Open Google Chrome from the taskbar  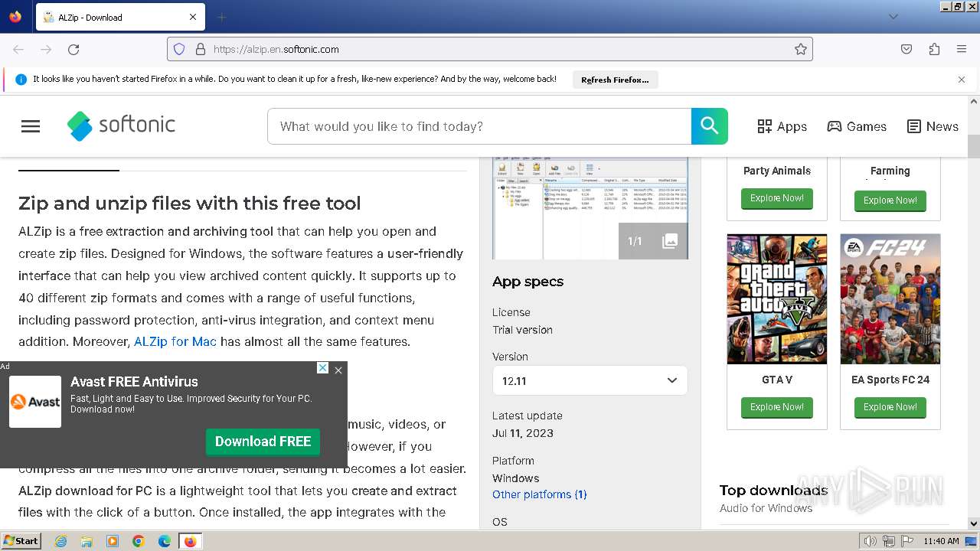point(139,541)
